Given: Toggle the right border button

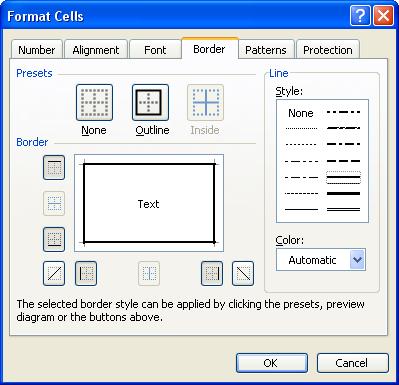Looking at the screenshot, I should pos(212,274).
